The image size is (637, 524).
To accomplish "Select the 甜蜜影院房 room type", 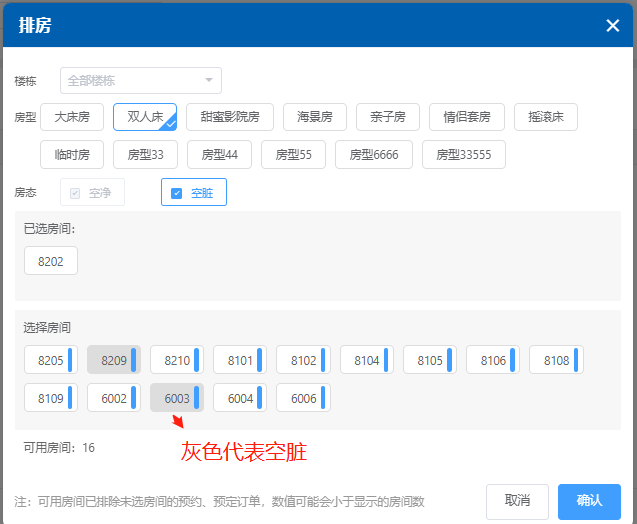I will [x=230, y=117].
